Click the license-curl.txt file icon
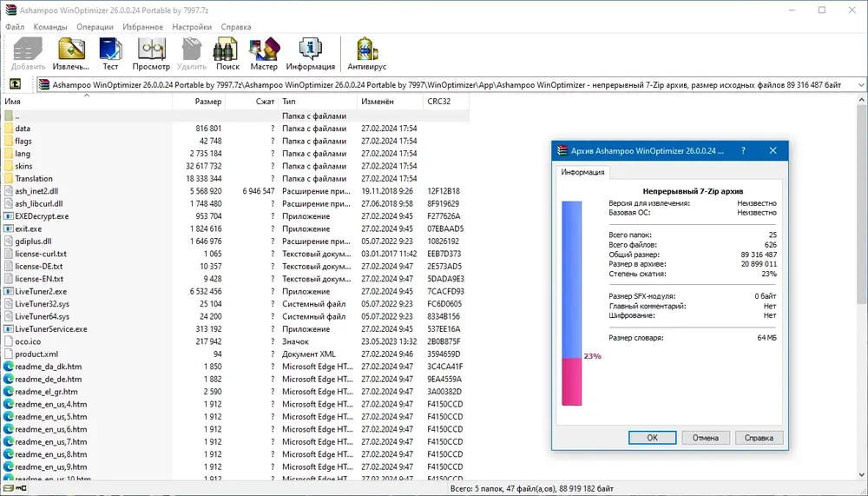 coord(9,254)
